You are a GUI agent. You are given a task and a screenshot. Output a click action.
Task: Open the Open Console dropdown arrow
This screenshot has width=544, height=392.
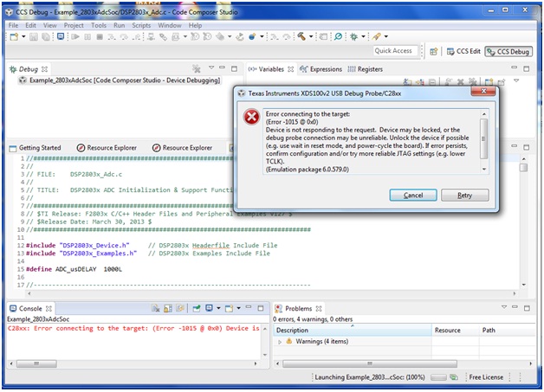point(239,308)
